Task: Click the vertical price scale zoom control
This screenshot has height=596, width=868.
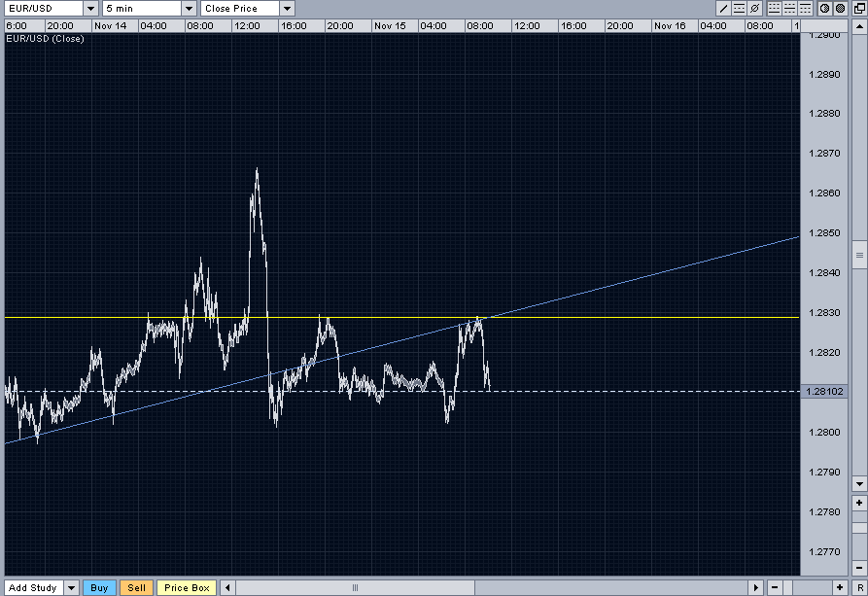Action: 859,255
